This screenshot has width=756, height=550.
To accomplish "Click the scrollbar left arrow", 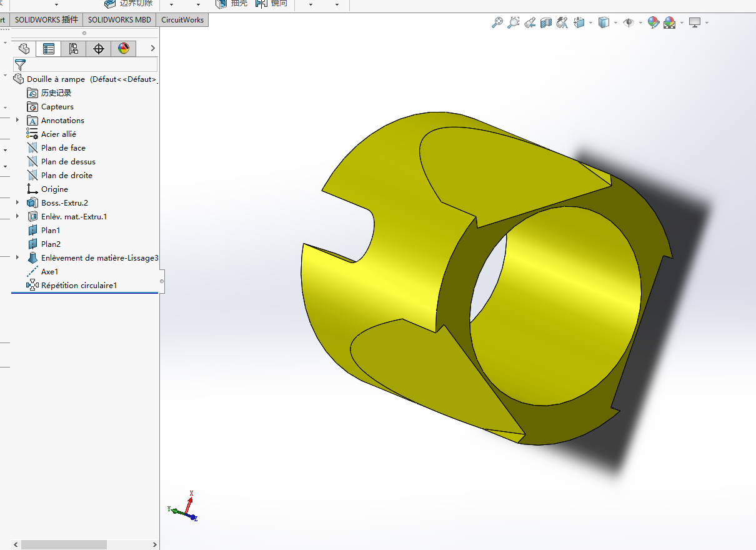I will coord(16,544).
